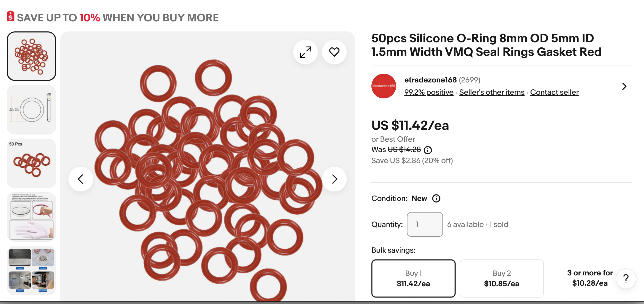
Task: Select the Buy 2 for $10.85/ea option
Action: click(502, 278)
